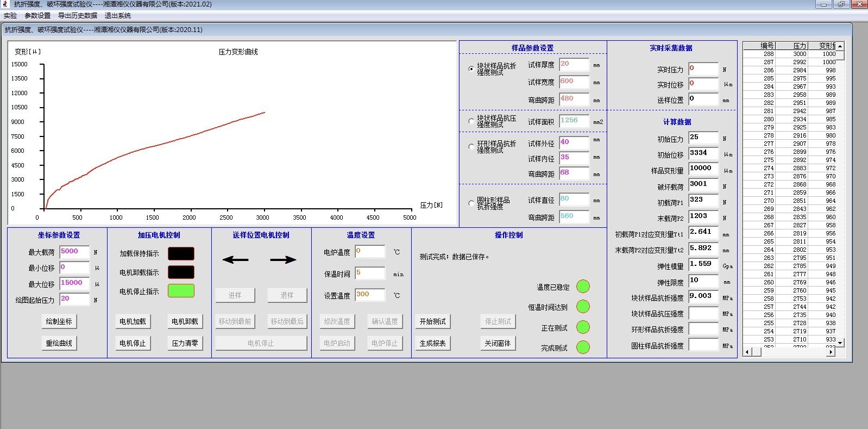
Task: Open the 导出历史数据 menu
Action: pos(78,16)
